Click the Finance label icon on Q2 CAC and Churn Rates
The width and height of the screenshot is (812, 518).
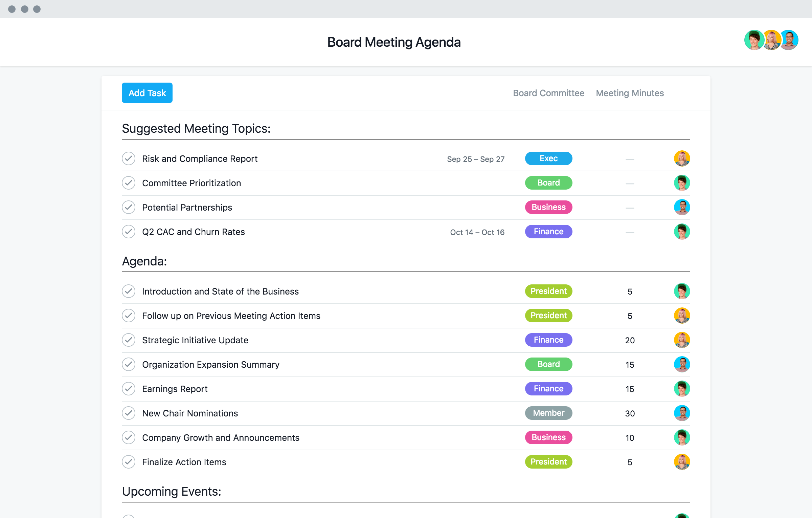pyautogui.click(x=548, y=232)
